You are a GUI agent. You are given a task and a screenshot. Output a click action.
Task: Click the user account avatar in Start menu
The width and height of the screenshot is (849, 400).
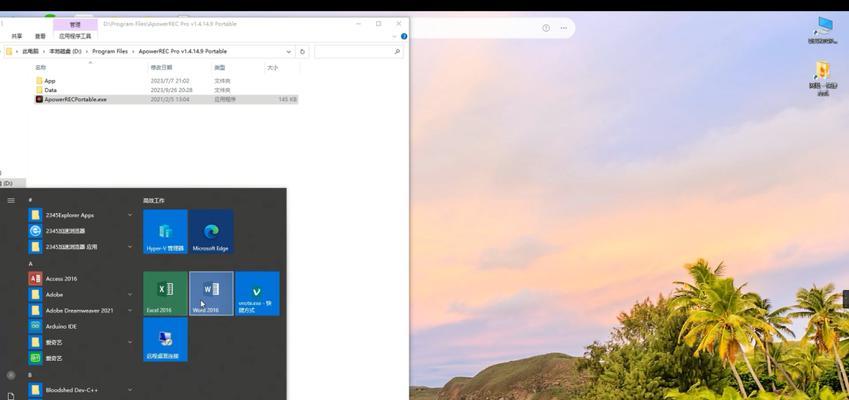click(x=11, y=375)
